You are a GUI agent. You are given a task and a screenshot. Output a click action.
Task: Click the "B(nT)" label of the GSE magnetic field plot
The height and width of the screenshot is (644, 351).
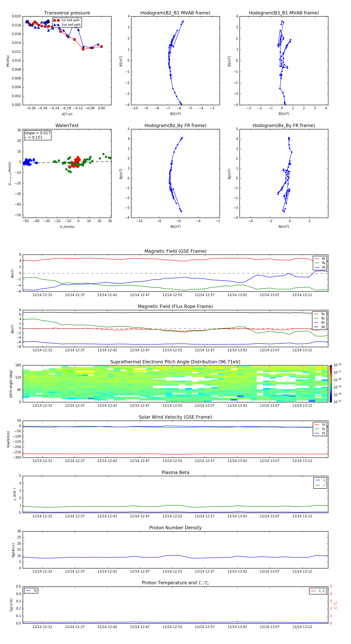coord(12,273)
